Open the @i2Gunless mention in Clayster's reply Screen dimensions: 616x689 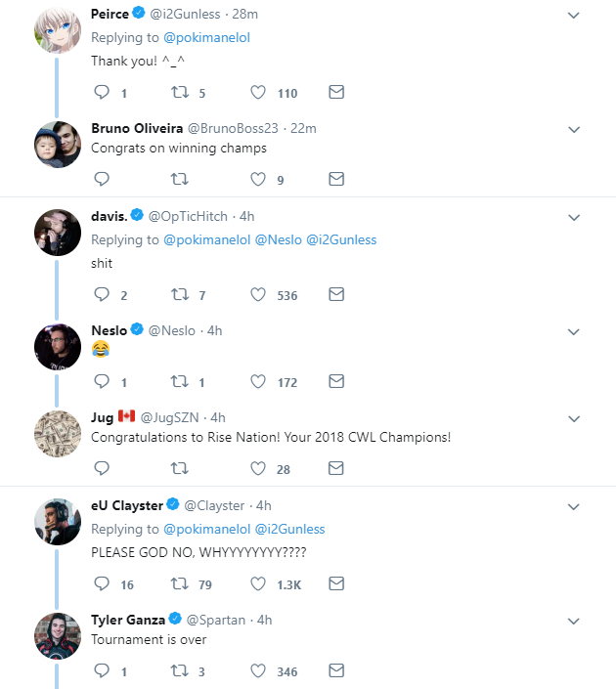pyautogui.click(x=289, y=529)
